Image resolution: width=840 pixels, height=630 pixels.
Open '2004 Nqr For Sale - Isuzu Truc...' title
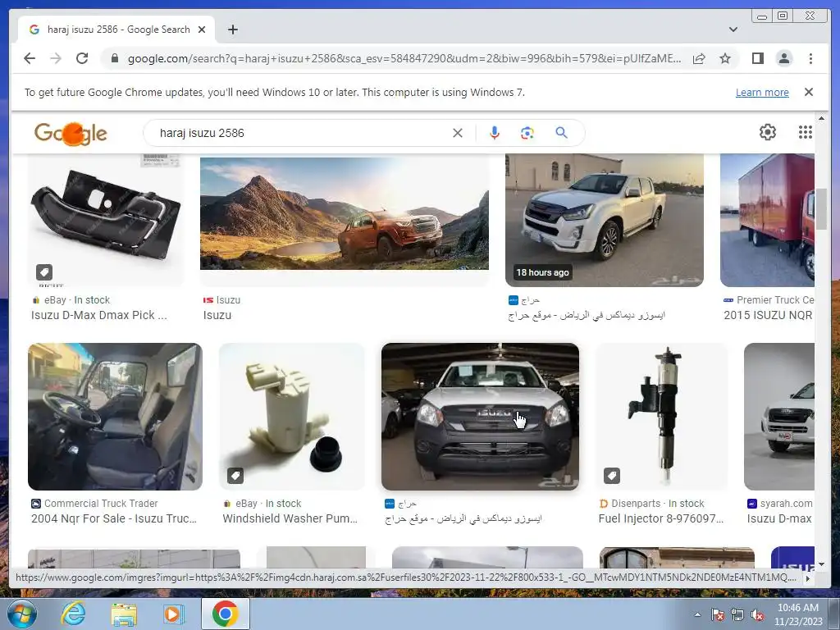point(113,518)
